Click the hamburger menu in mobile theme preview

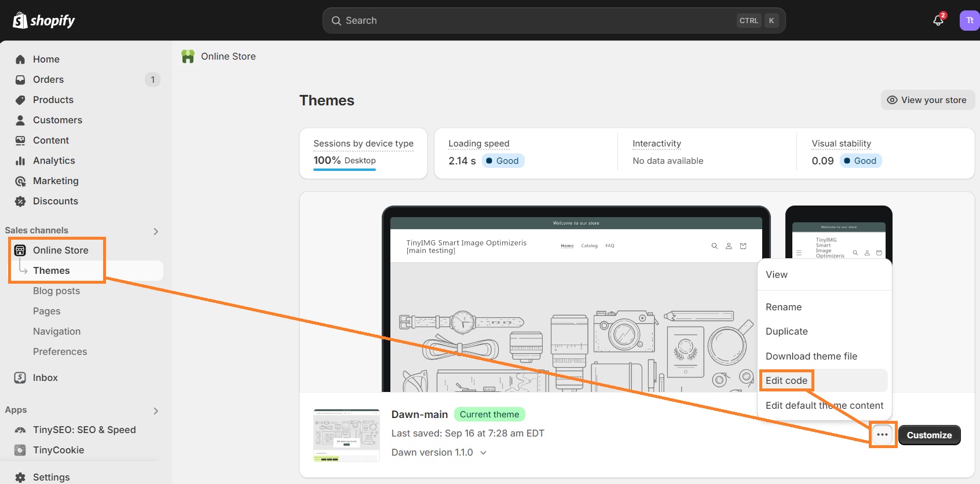[799, 253]
